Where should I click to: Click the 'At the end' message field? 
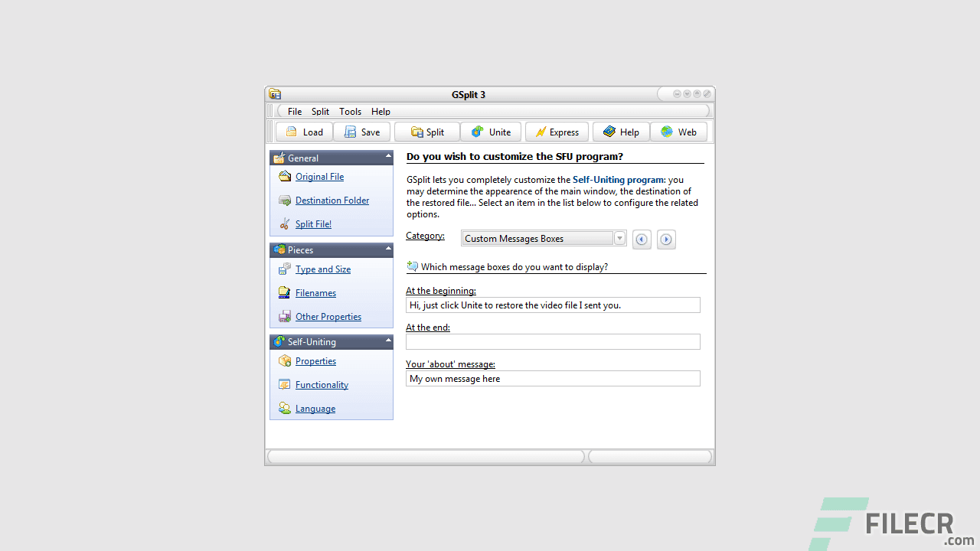click(553, 341)
